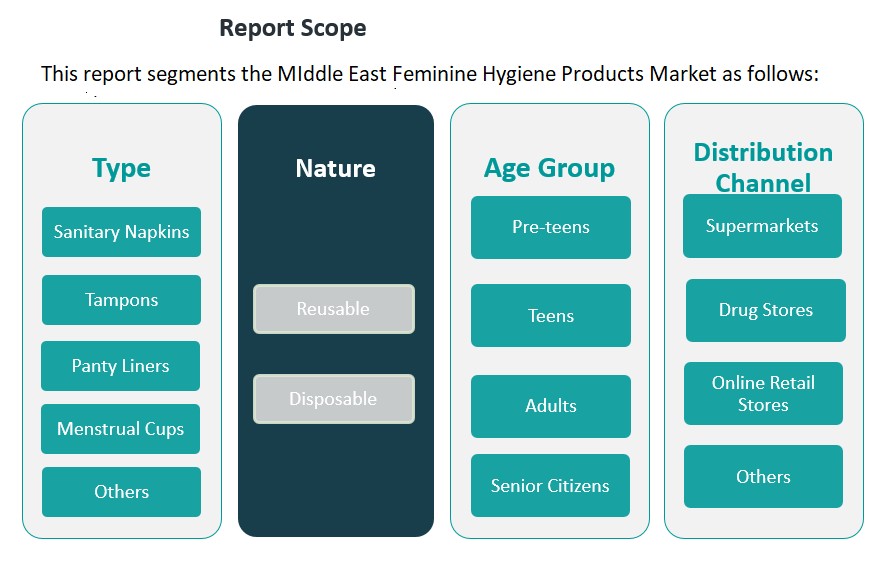Click the Drug Stores box
Image resolution: width=894 pixels, height=571 pixels.
pyautogui.click(x=765, y=310)
